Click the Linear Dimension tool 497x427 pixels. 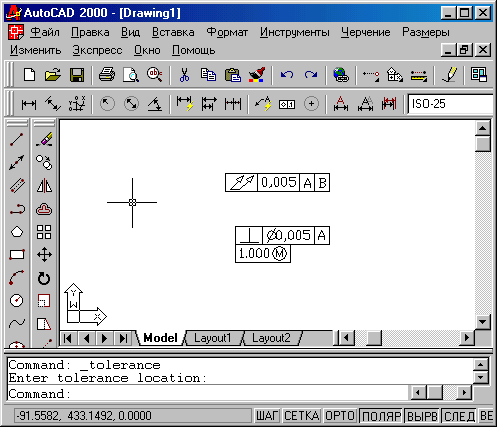pos(29,104)
